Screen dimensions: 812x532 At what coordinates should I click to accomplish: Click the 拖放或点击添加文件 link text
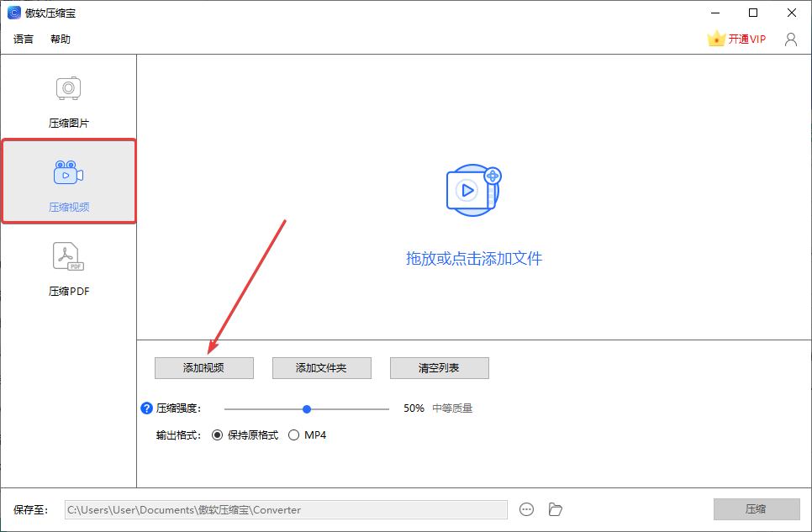tap(474, 259)
